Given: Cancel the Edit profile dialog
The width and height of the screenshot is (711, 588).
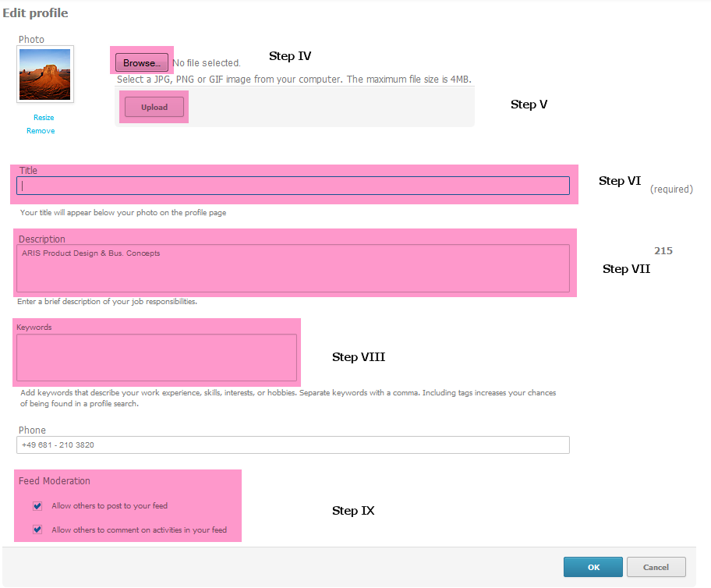Looking at the screenshot, I should [x=656, y=567].
